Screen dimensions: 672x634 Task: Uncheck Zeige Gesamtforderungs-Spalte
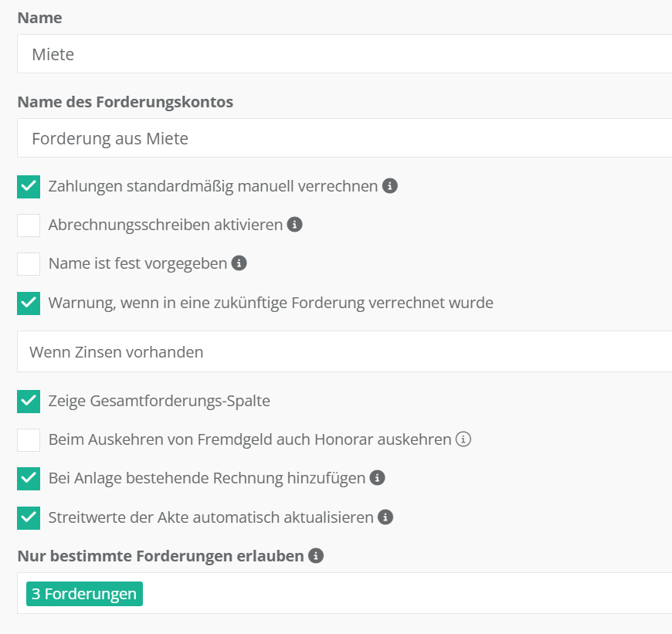click(x=29, y=401)
